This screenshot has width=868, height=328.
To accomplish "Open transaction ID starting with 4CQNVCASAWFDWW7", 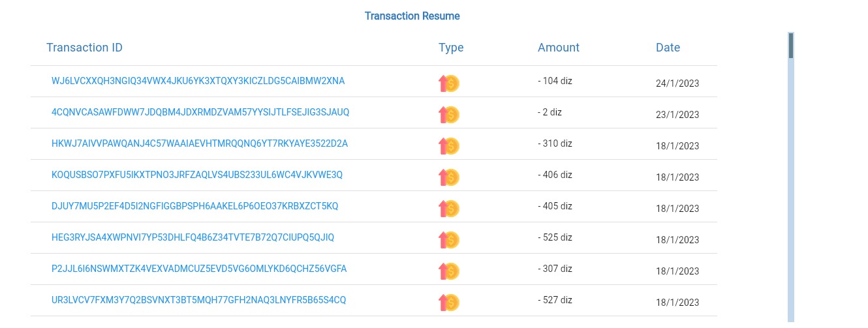I will pos(200,112).
